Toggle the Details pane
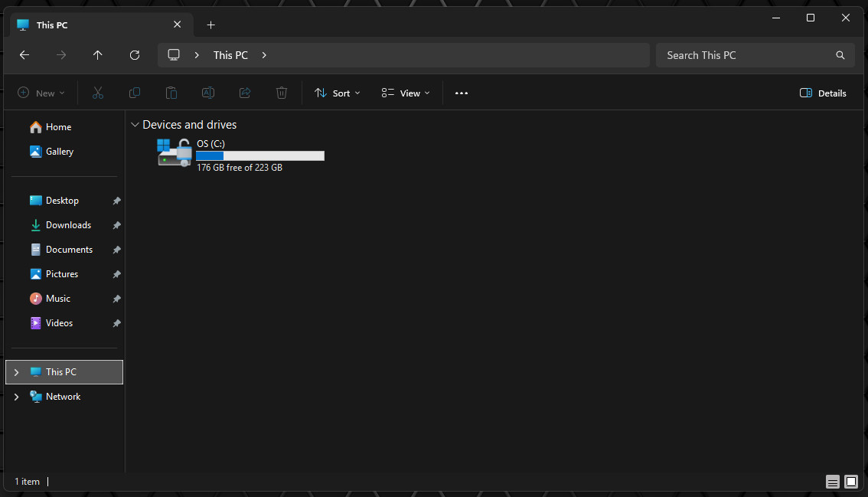Viewport: 868px width, 497px height. tap(823, 93)
